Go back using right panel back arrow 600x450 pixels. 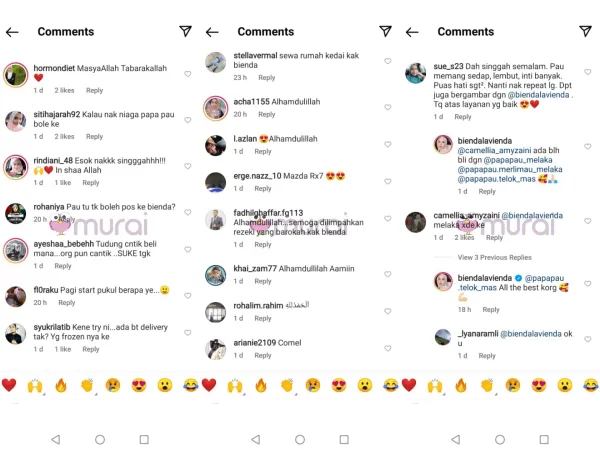(x=413, y=32)
